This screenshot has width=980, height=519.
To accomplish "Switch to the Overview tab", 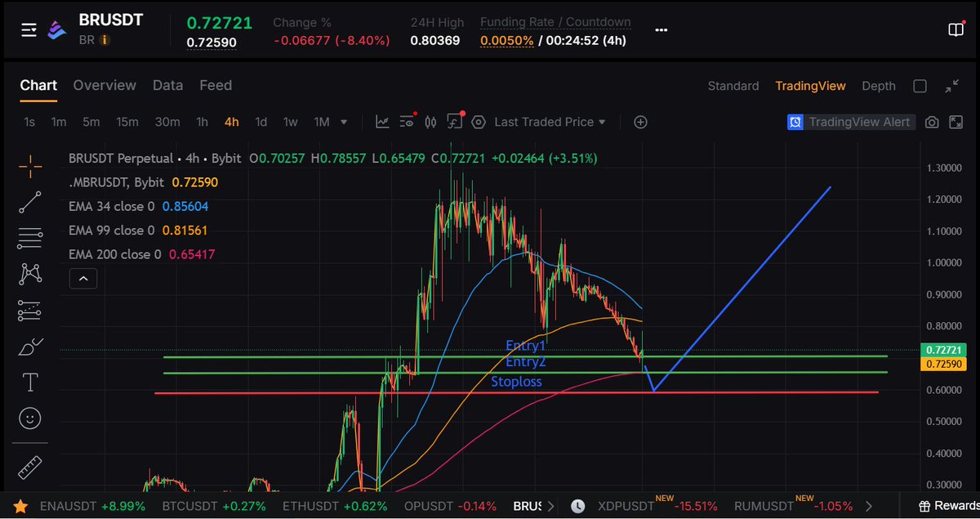I will 105,85.
